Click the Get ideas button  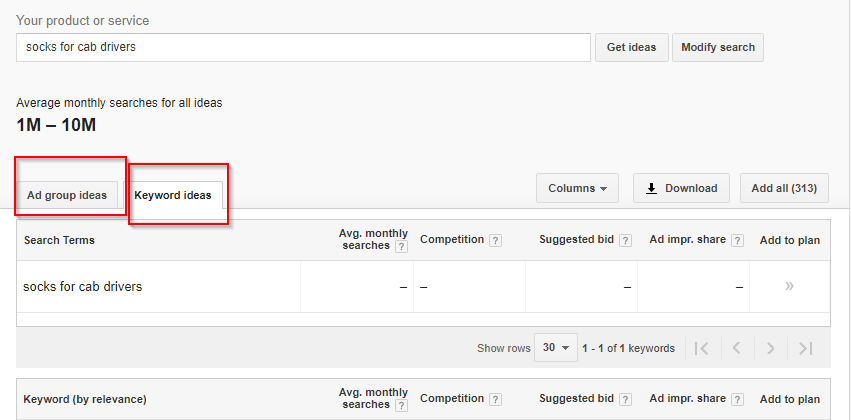(632, 47)
